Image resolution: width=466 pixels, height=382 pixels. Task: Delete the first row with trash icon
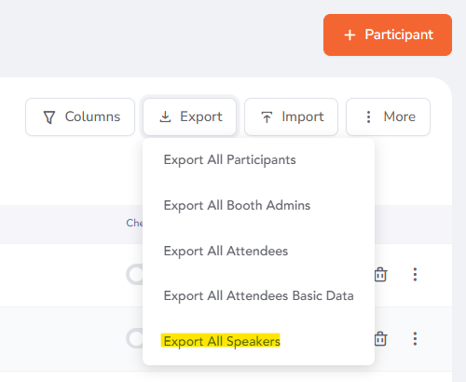pyautogui.click(x=380, y=275)
